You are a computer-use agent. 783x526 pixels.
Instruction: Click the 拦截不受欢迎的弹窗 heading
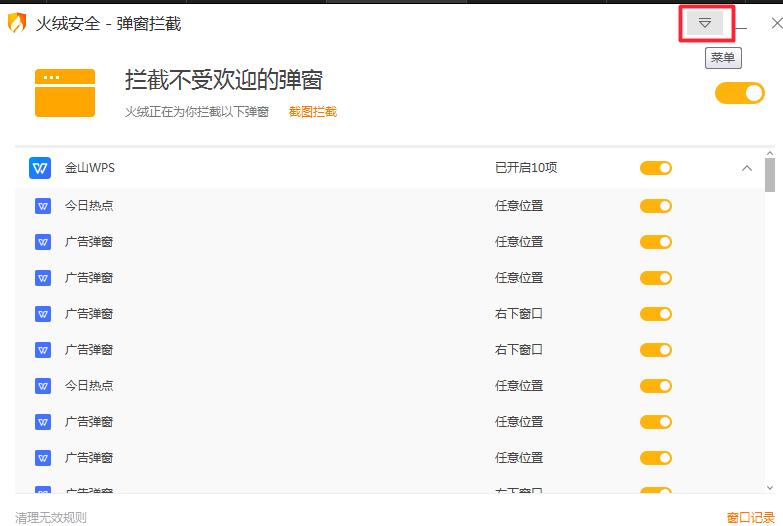[224, 80]
